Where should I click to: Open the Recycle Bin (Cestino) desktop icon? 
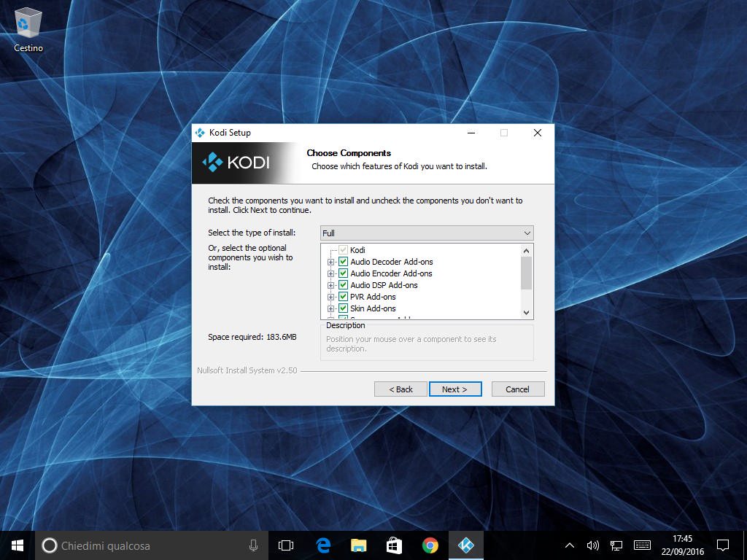point(28,29)
